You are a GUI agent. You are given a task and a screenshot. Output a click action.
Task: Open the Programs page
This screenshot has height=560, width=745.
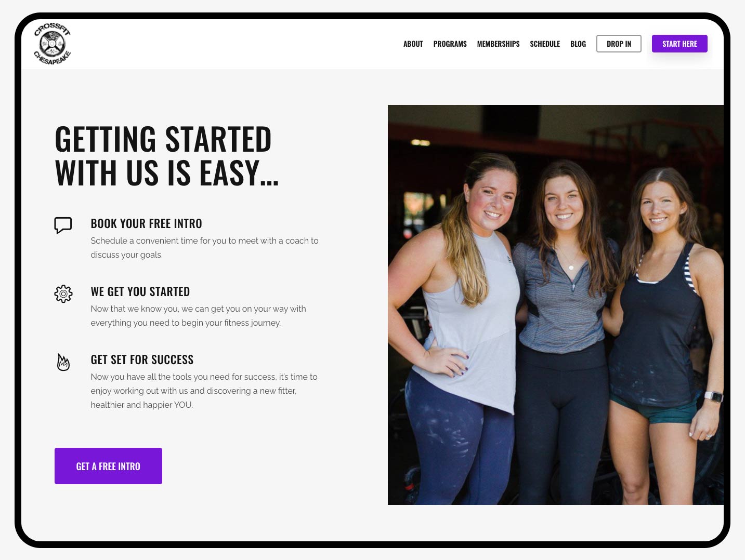(x=450, y=44)
